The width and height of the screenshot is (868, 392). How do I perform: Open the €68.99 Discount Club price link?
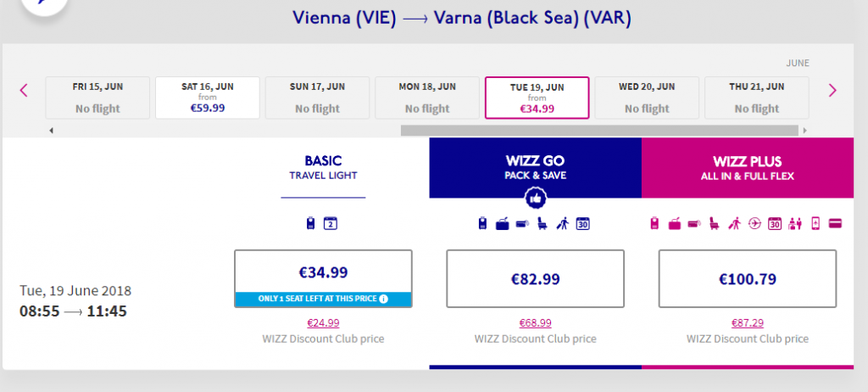[536, 322]
